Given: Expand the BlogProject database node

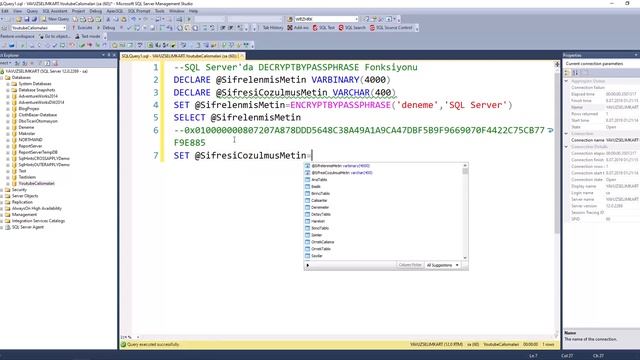Looking at the screenshot, I should (x=8, y=109).
